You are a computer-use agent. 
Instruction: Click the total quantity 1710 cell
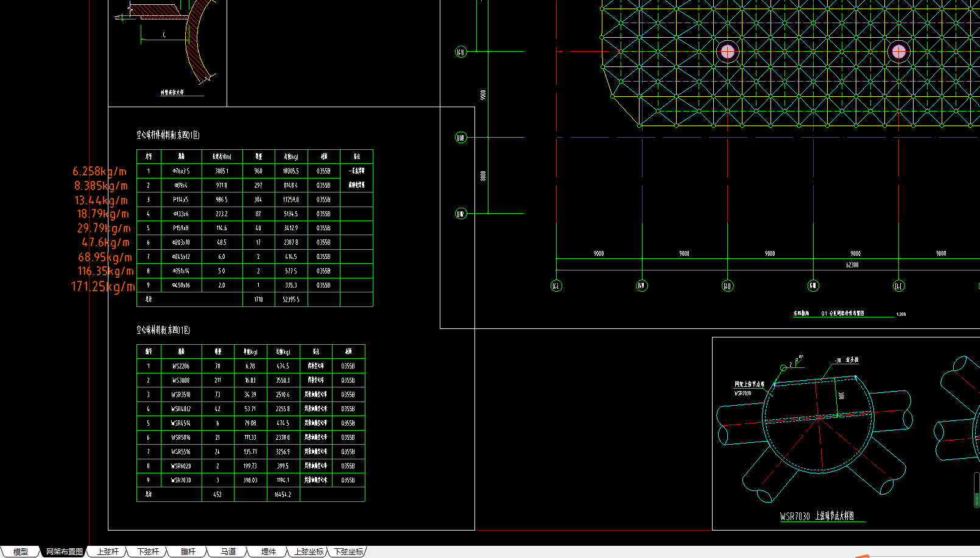(x=258, y=300)
